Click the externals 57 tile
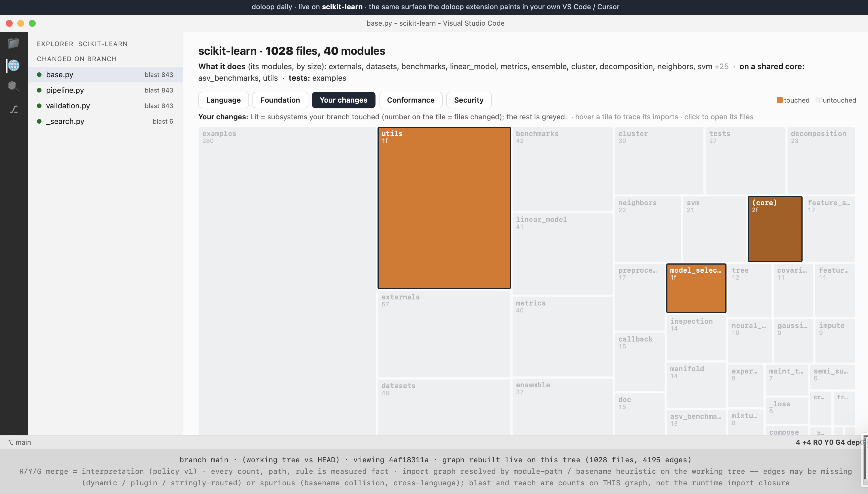Viewport: 868px width, 494px height. (444, 334)
